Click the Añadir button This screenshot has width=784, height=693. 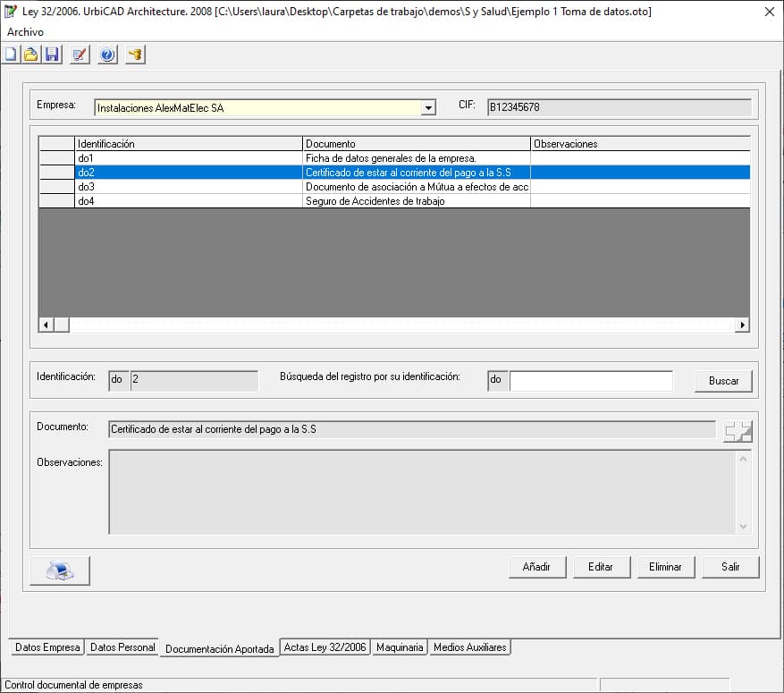point(536,567)
